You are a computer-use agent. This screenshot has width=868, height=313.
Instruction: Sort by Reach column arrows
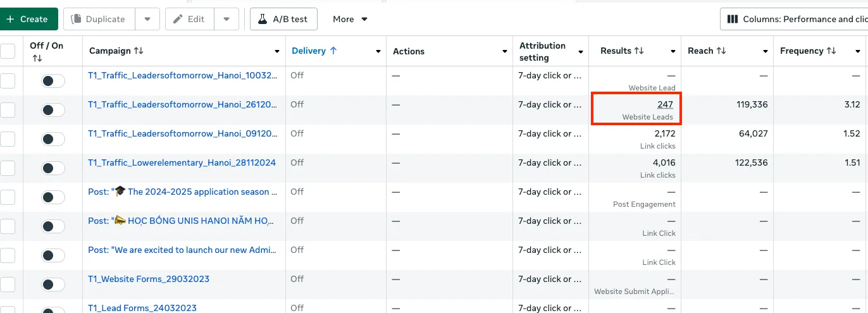721,51
